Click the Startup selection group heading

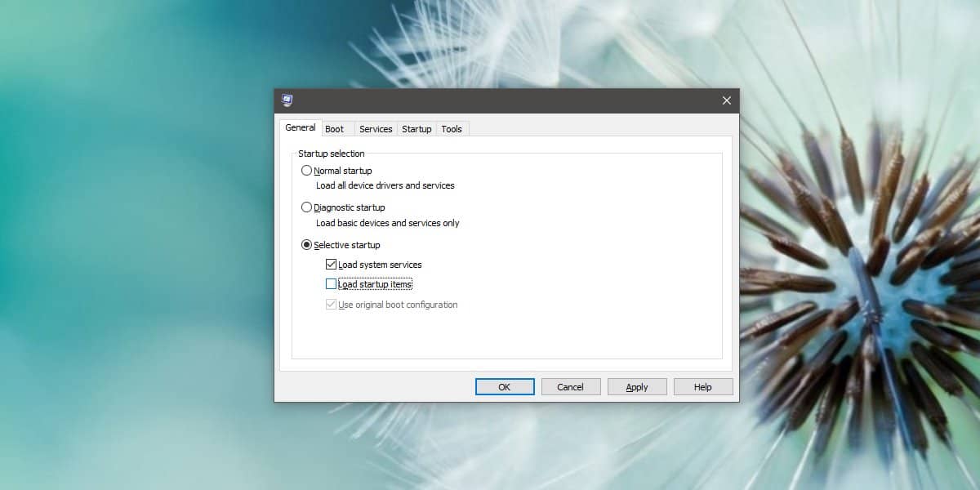click(331, 154)
